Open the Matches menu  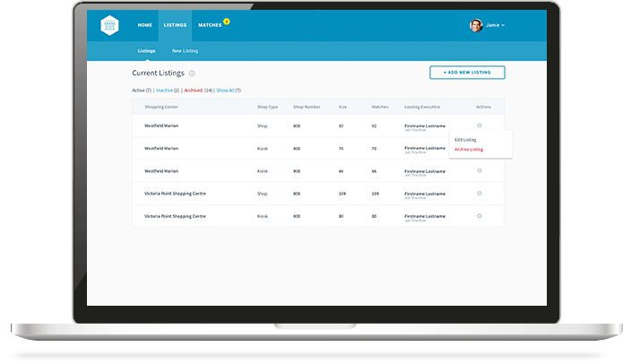tap(209, 25)
